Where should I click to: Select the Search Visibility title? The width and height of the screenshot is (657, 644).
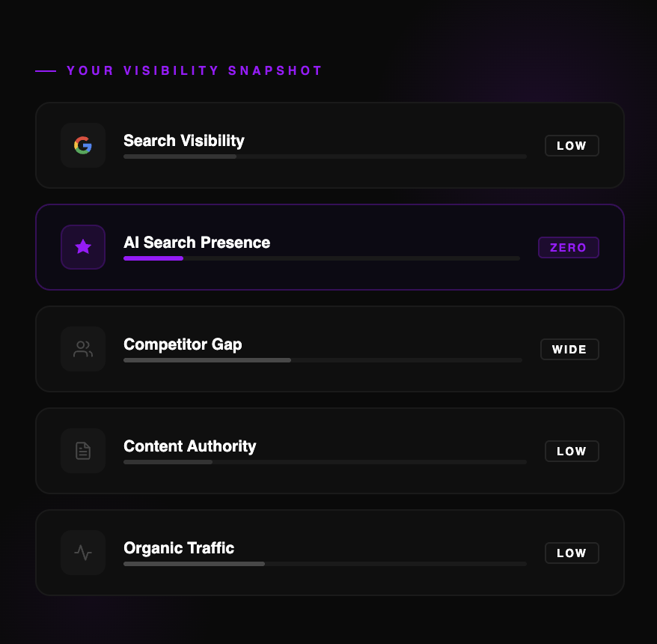coord(183,141)
